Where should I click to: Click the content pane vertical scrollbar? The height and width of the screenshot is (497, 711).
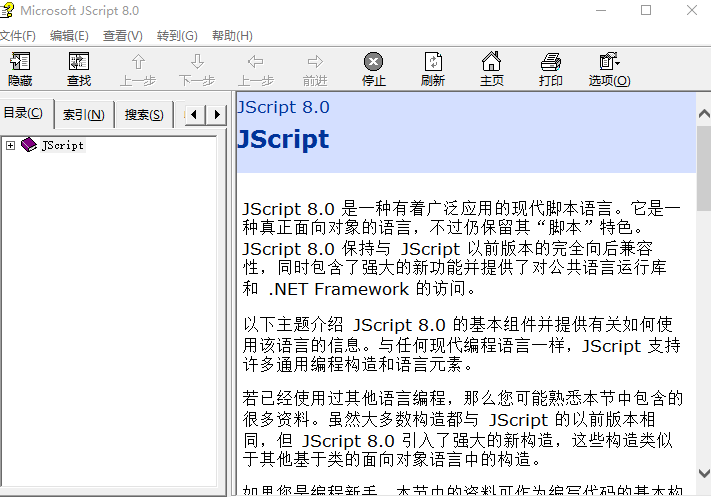coord(703,300)
